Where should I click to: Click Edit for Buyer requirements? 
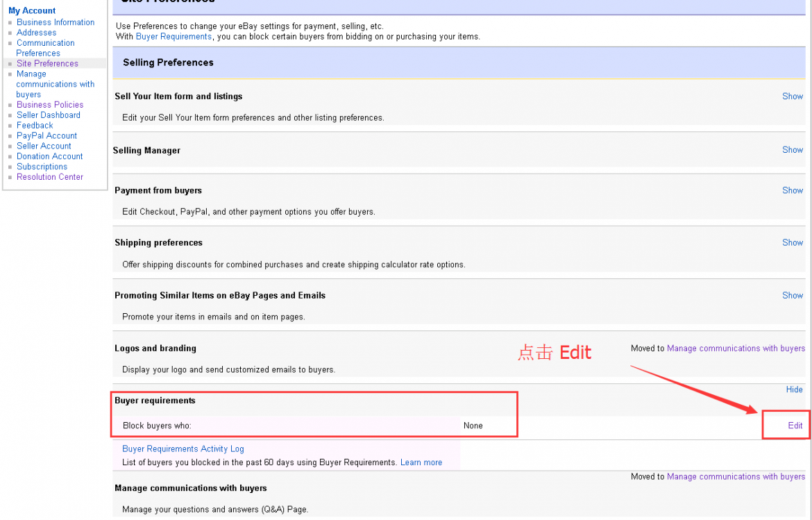click(x=795, y=426)
